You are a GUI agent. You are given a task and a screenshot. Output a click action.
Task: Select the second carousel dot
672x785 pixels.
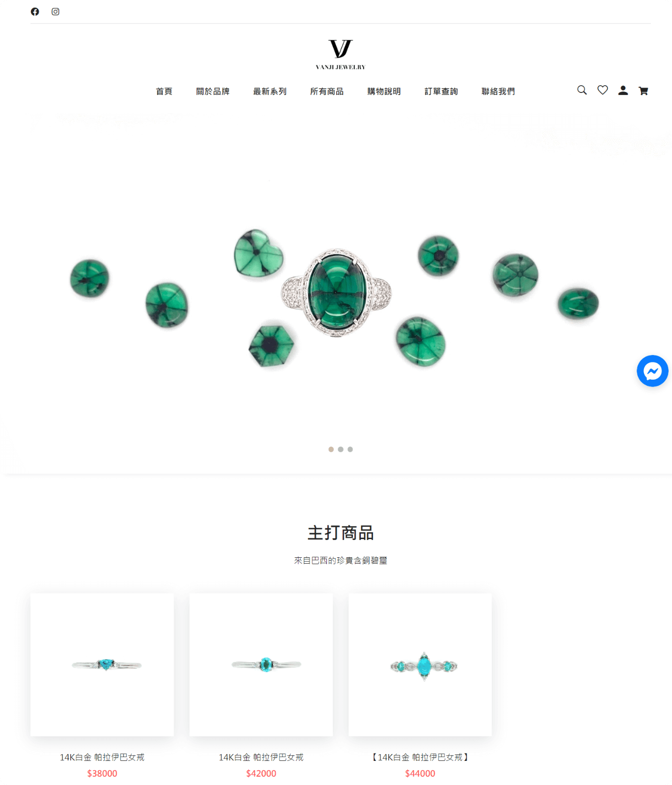[x=341, y=449]
